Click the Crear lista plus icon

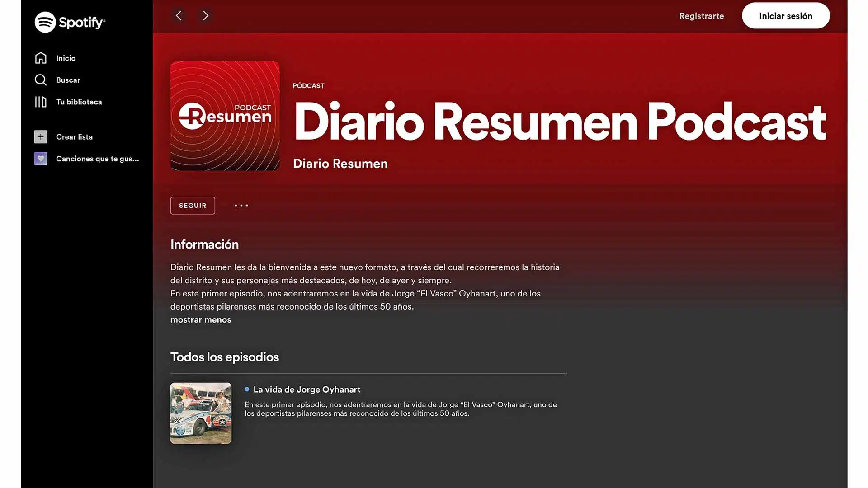[x=41, y=136]
